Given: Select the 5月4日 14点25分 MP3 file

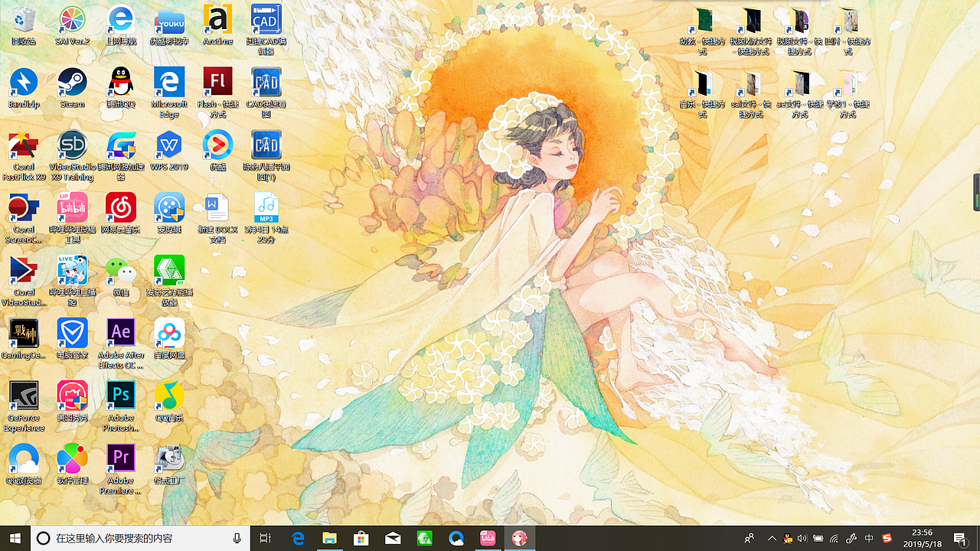Looking at the screenshot, I should (266, 219).
